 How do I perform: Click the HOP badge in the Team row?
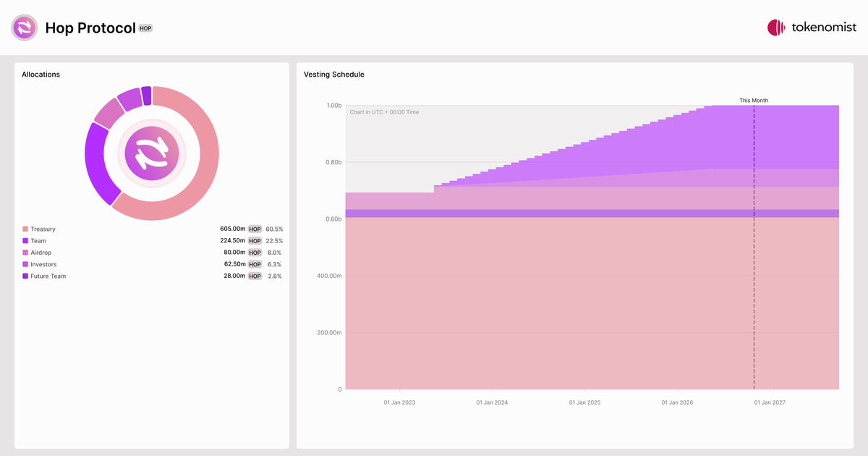click(x=255, y=240)
